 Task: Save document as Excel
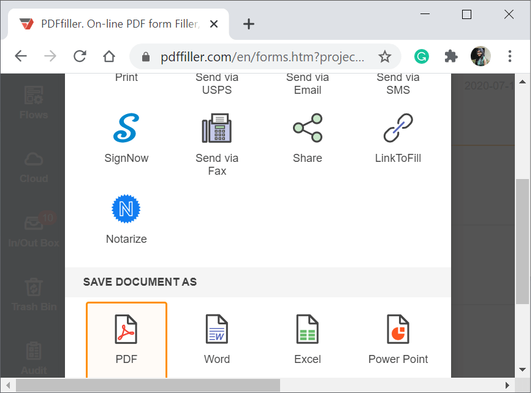click(x=308, y=340)
